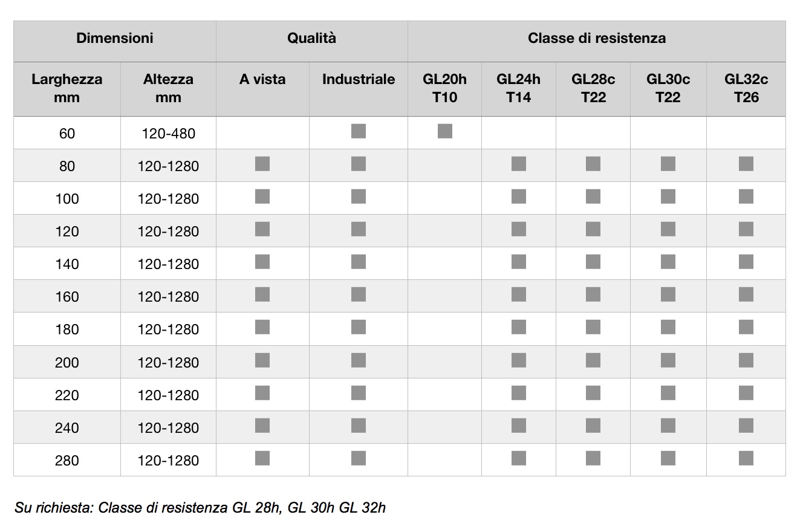
Task: Click the GL24h square marker in row 200
Action: pyautogui.click(x=519, y=360)
